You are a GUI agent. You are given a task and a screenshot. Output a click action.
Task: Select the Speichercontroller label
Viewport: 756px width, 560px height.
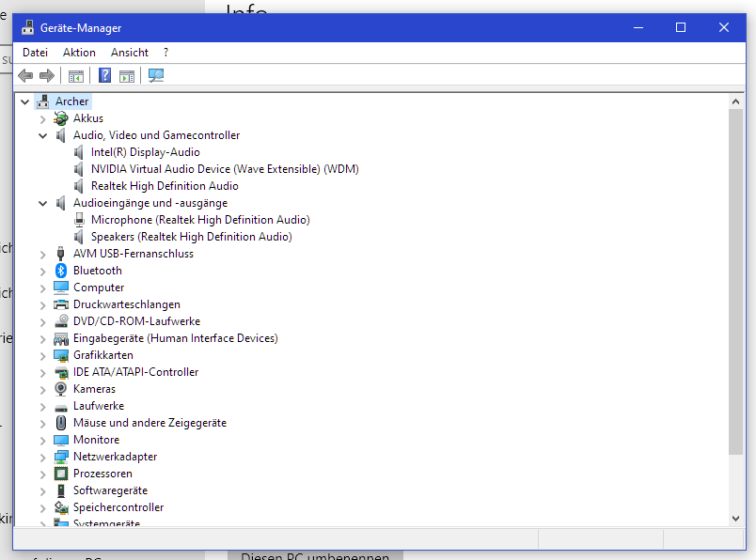coord(118,507)
